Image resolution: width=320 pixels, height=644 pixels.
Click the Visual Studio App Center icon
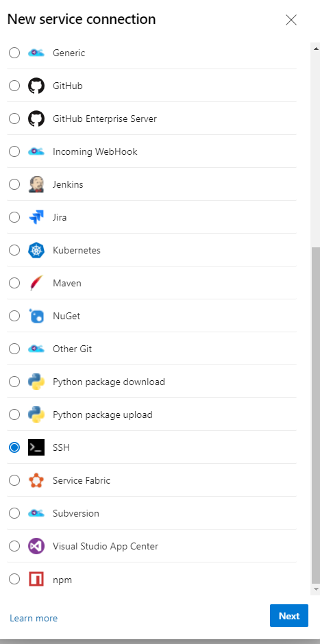point(36,546)
